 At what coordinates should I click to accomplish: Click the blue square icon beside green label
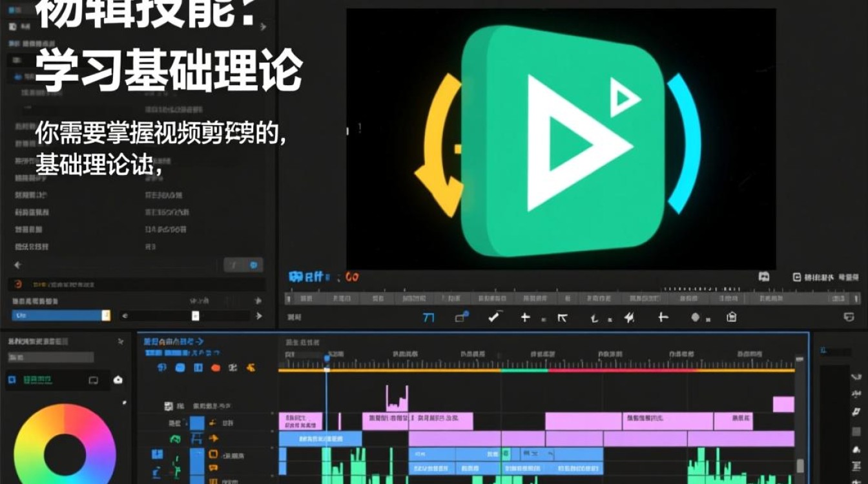click(x=12, y=379)
